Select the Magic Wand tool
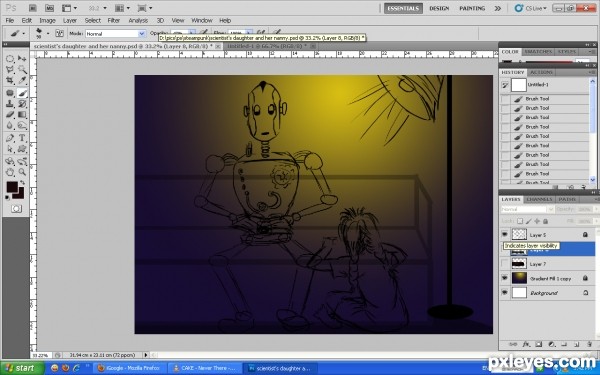This screenshot has height=375, width=600. (22, 70)
